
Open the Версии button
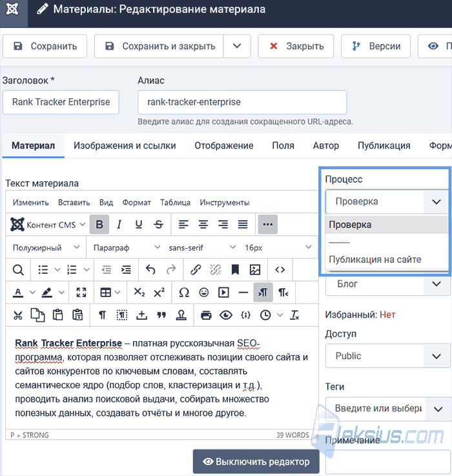376,46
